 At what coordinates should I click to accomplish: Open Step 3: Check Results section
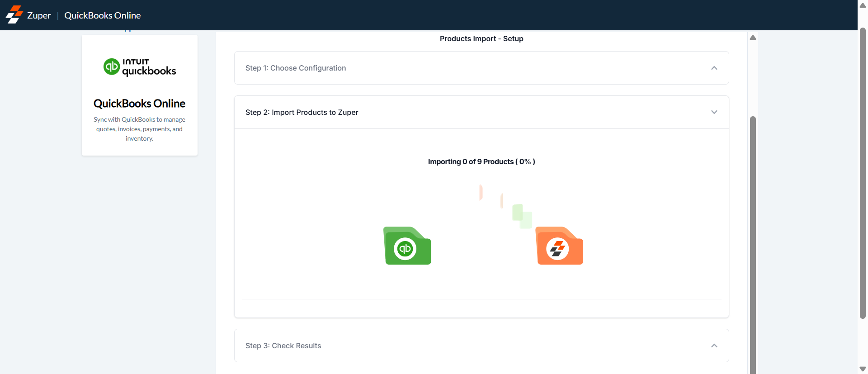click(x=481, y=346)
